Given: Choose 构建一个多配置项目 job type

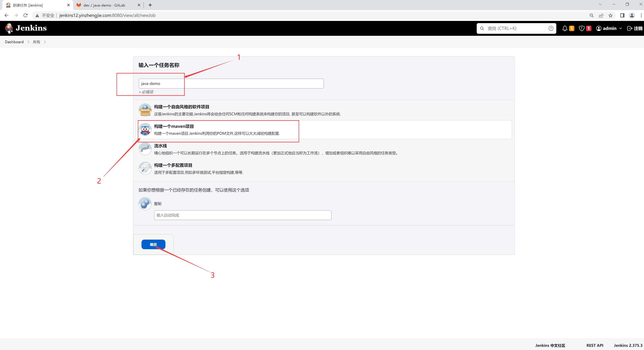Looking at the screenshot, I should click(x=173, y=165).
